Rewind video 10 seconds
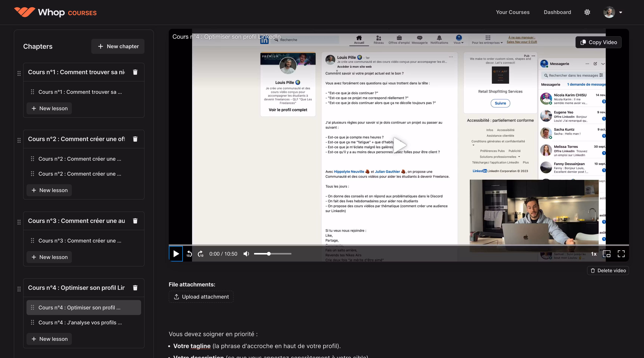The image size is (644, 358). [189, 254]
